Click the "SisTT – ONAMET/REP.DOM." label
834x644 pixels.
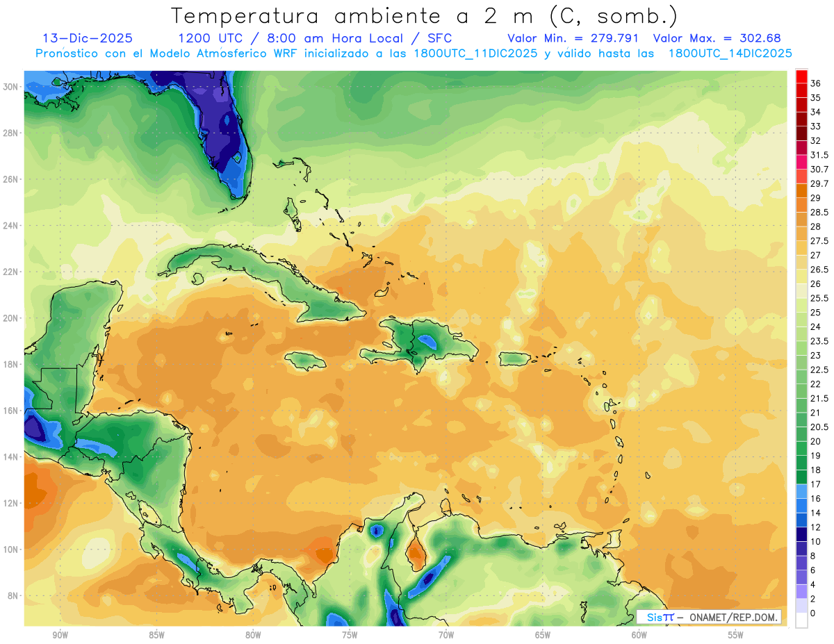[x=709, y=617]
